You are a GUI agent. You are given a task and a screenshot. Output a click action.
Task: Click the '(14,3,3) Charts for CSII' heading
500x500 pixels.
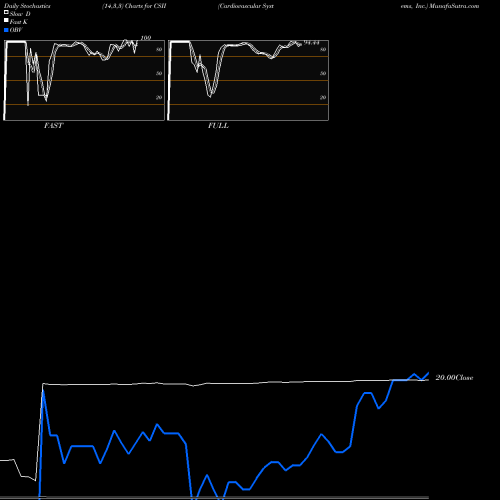(134, 6)
